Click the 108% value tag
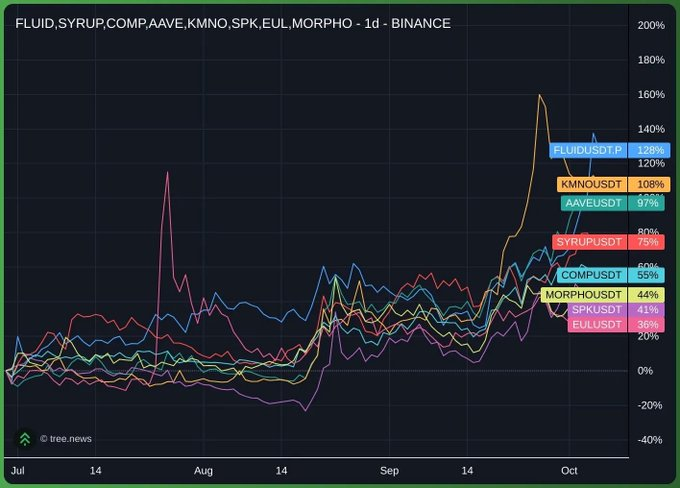This screenshot has height=488, width=680. click(650, 184)
